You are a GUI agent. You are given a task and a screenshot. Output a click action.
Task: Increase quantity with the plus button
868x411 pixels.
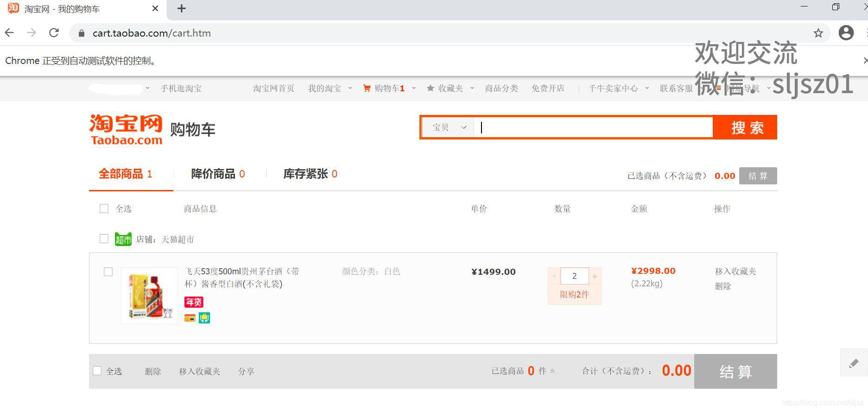(x=595, y=276)
